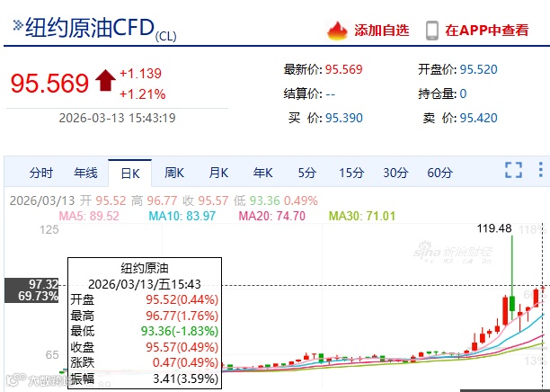Click the 65 axis label
Image resolution: width=550 pixels, height=392 pixels.
coord(52,355)
